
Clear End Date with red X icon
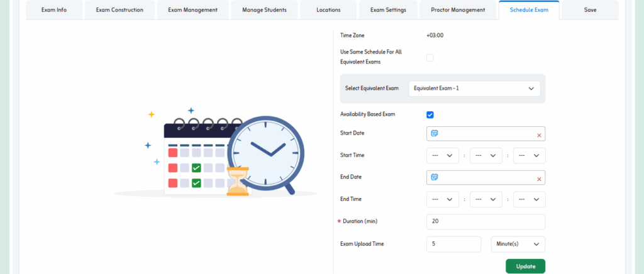(538, 178)
